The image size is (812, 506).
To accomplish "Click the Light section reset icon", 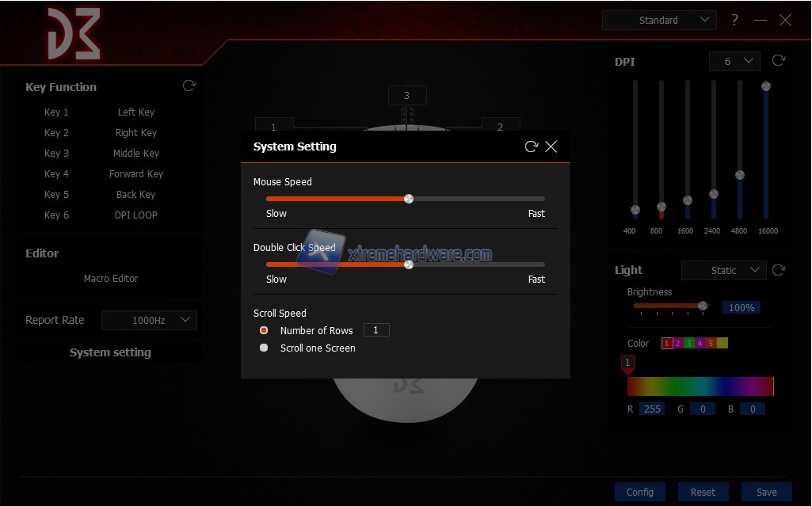I will [778, 270].
